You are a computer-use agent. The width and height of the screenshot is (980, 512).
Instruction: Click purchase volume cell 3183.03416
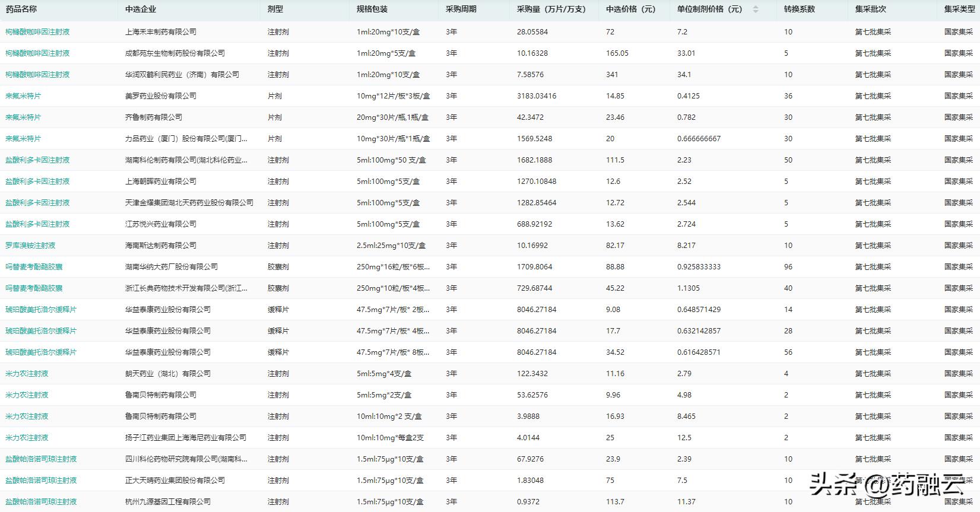point(537,96)
